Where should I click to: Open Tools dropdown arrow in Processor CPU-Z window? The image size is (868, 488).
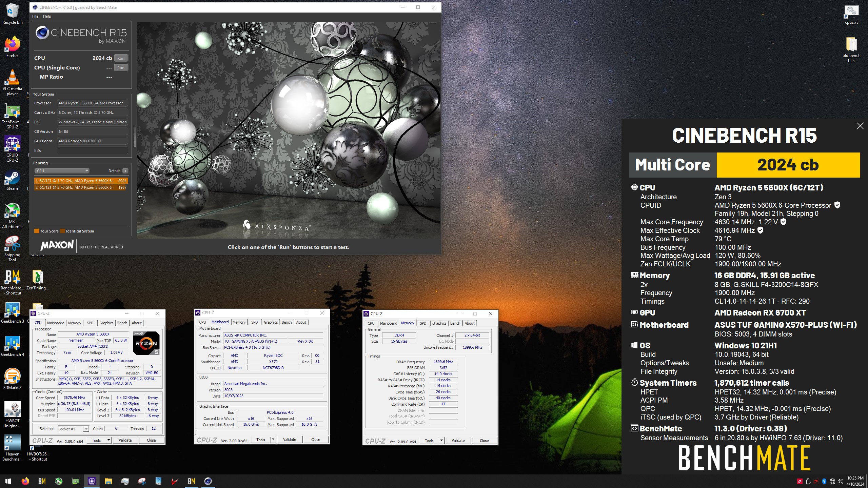[108, 440]
